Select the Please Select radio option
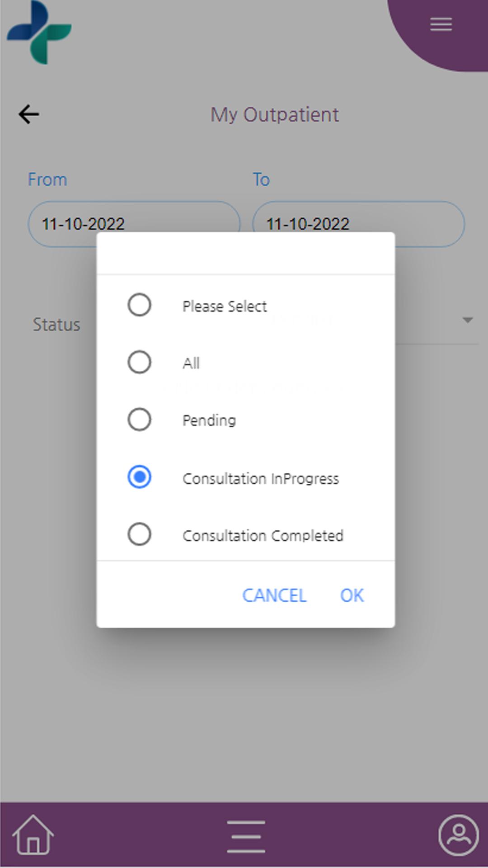Viewport: 488px width, 868px height. (139, 305)
